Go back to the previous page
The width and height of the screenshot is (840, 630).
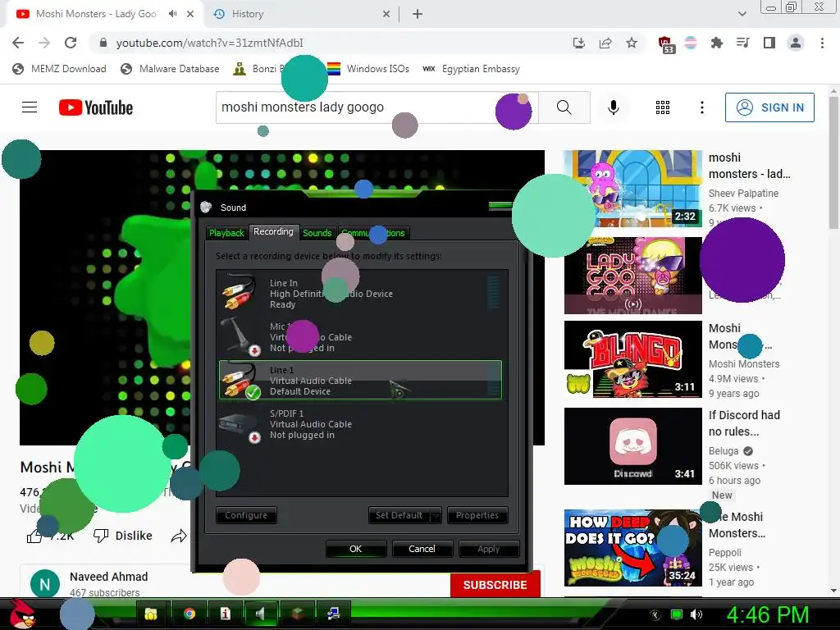coord(18,43)
